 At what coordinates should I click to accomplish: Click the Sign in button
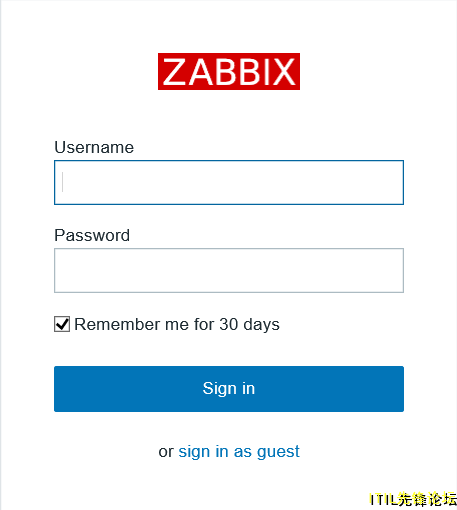point(229,389)
